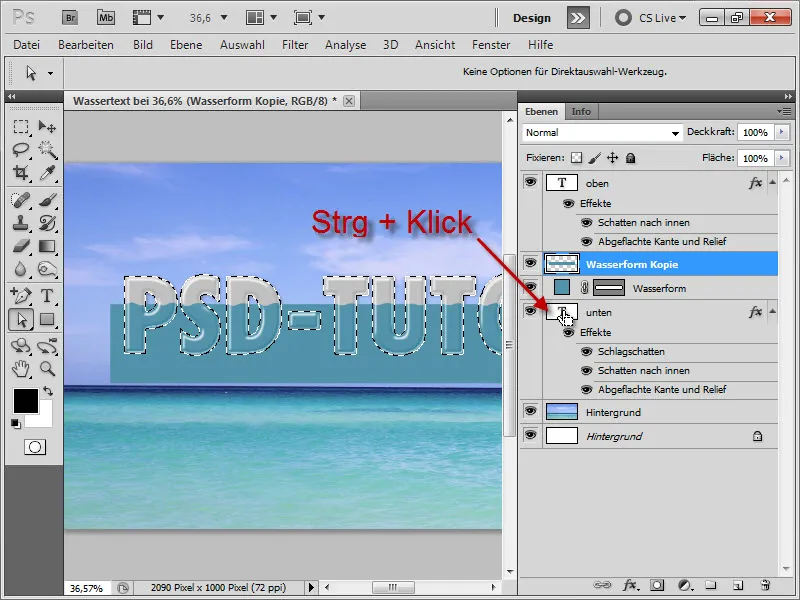Viewport: 800px width, 600px height.
Task: Select the 3D Camera Orbit tool
Action: pyautogui.click(x=47, y=346)
